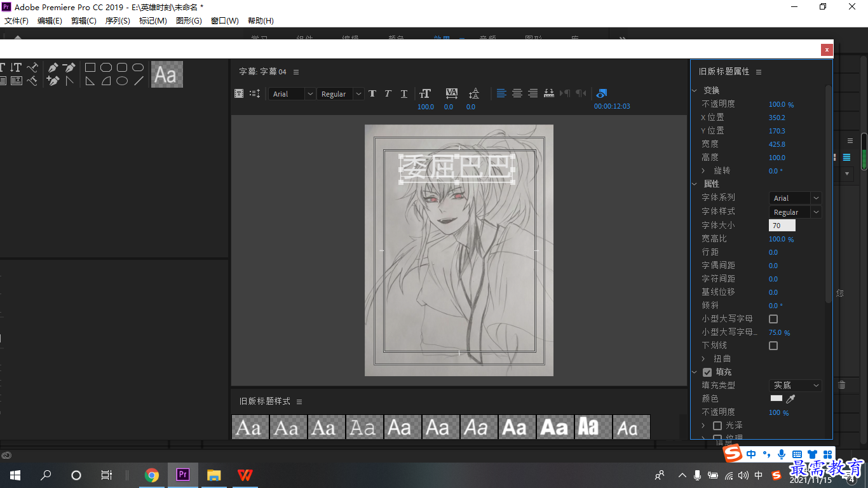The width and height of the screenshot is (868, 488).
Task: Toggle bold text formatting
Action: (x=372, y=93)
